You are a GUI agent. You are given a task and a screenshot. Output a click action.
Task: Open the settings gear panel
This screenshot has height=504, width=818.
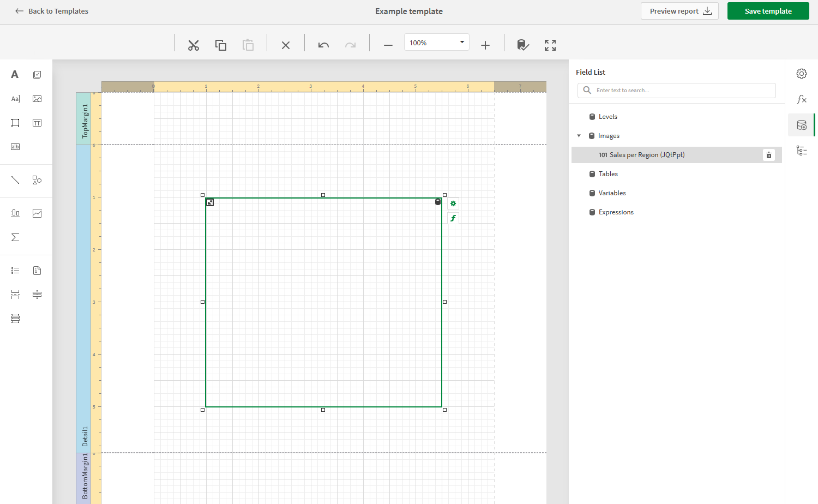801,73
